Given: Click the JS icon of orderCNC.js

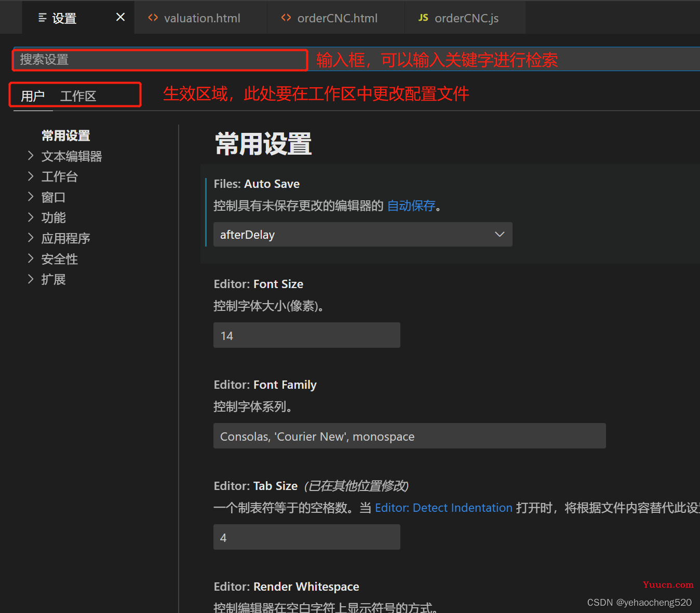Looking at the screenshot, I should click(x=423, y=18).
